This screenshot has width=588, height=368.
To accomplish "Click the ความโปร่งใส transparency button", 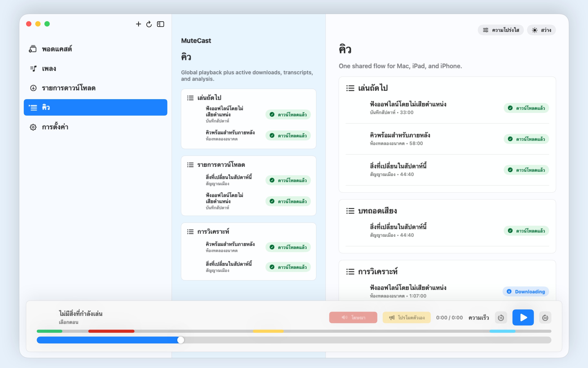I will pos(501,30).
